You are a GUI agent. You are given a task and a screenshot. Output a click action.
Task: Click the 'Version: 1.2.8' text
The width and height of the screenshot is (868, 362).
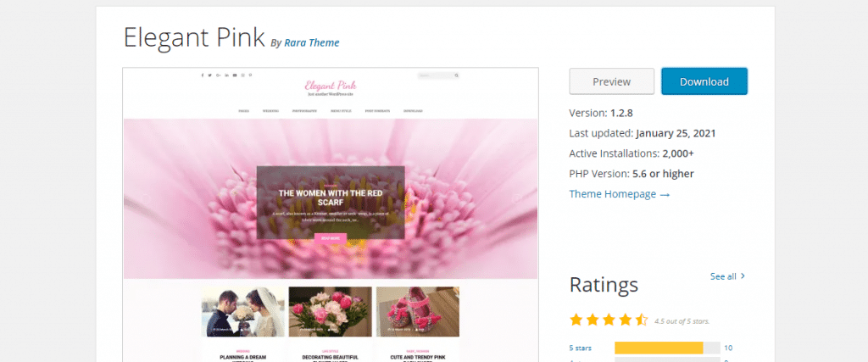point(601,113)
